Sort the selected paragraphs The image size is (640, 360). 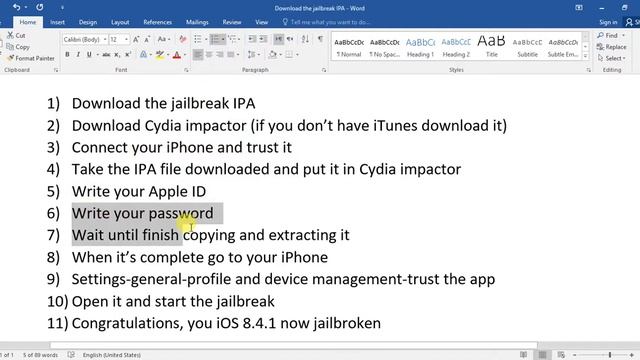point(305,39)
